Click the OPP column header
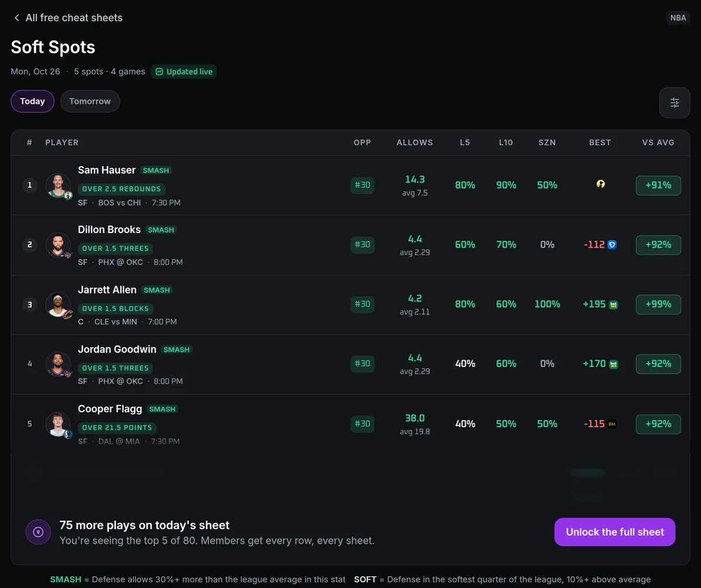This screenshot has height=588, width=701. pyautogui.click(x=362, y=143)
